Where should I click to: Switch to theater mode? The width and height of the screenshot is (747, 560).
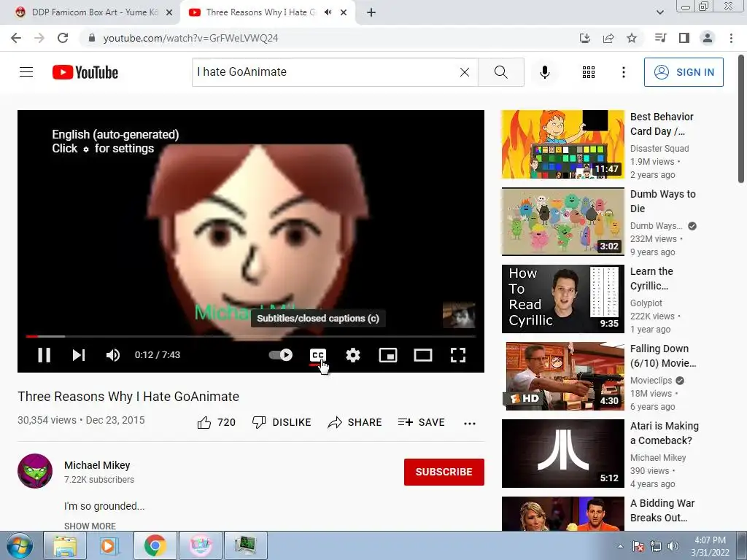(423, 355)
